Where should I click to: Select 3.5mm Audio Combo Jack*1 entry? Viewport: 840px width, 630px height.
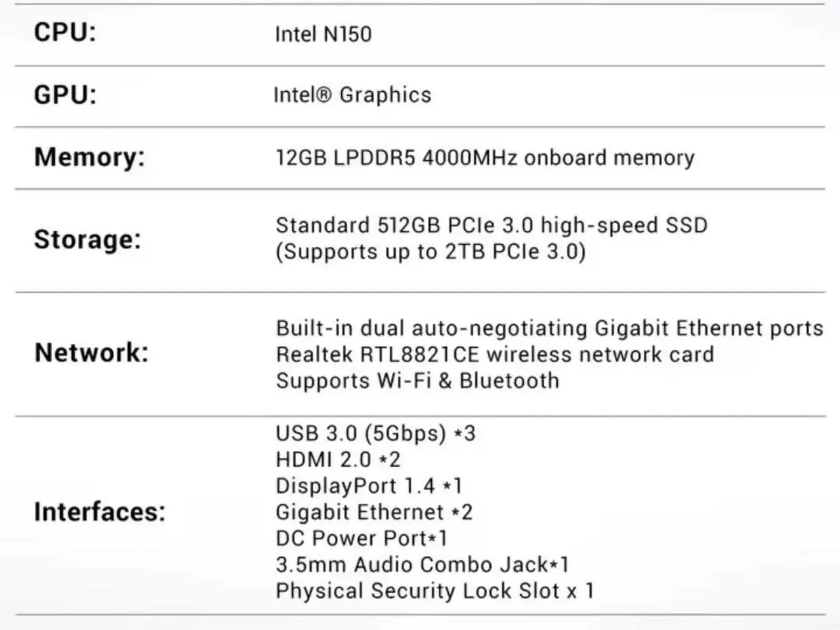pos(422,564)
